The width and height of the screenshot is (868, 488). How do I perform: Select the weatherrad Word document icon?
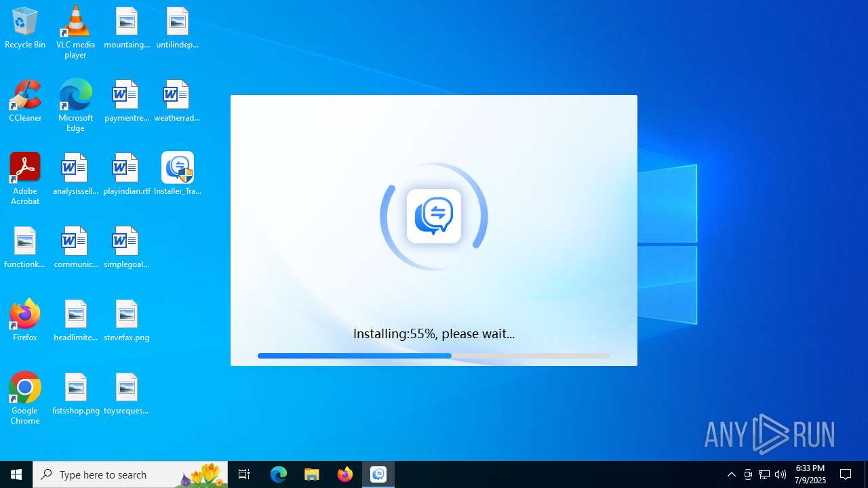pos(177,102)
